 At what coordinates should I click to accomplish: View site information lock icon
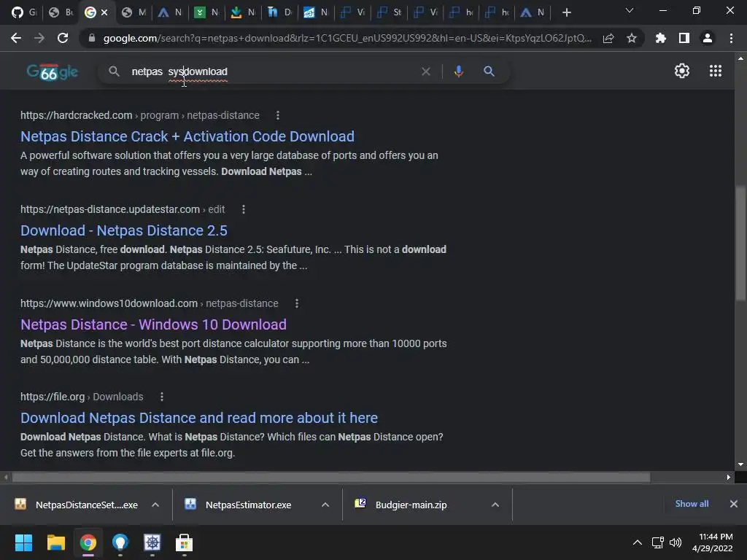pos(92,38)
